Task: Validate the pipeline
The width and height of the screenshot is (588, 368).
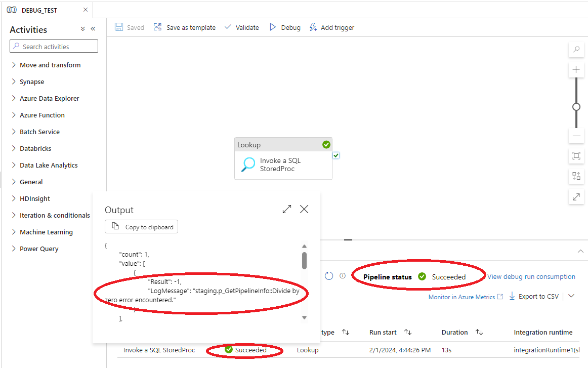Action: (x=241, y=27)
